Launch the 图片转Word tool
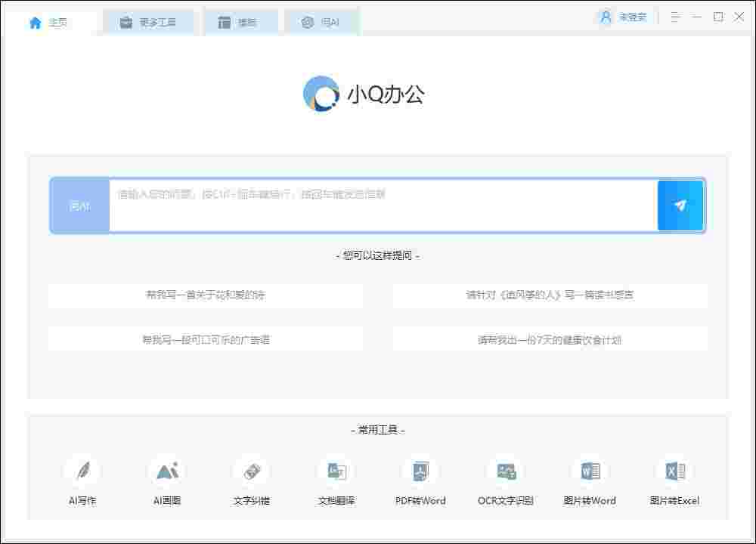This screenshot has width=756, height=544. point(590,480)
